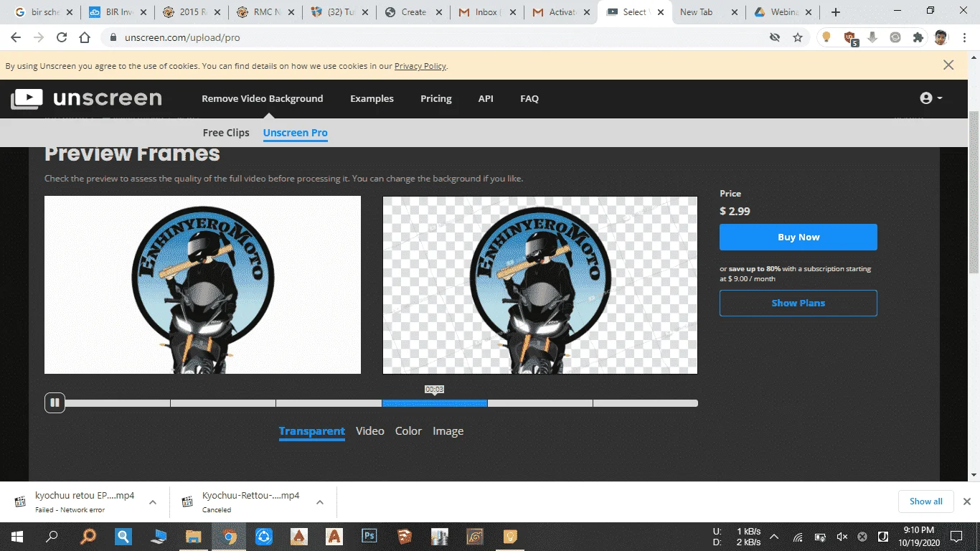Click the Chrome taskbar icon

point(229,536)
